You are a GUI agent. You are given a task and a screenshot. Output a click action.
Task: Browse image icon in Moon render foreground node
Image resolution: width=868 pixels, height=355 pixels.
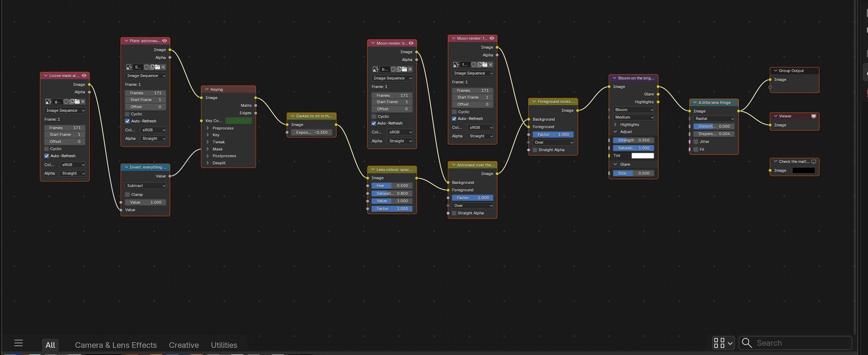(x=456, y=65)
